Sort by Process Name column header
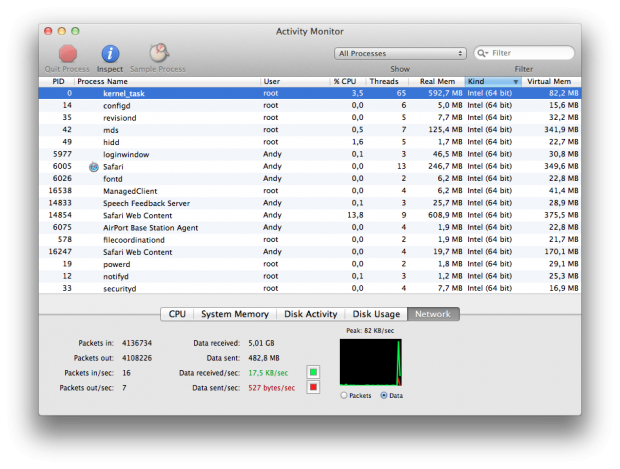The height and width of the screenshot is (469, 620). (168, 81)
